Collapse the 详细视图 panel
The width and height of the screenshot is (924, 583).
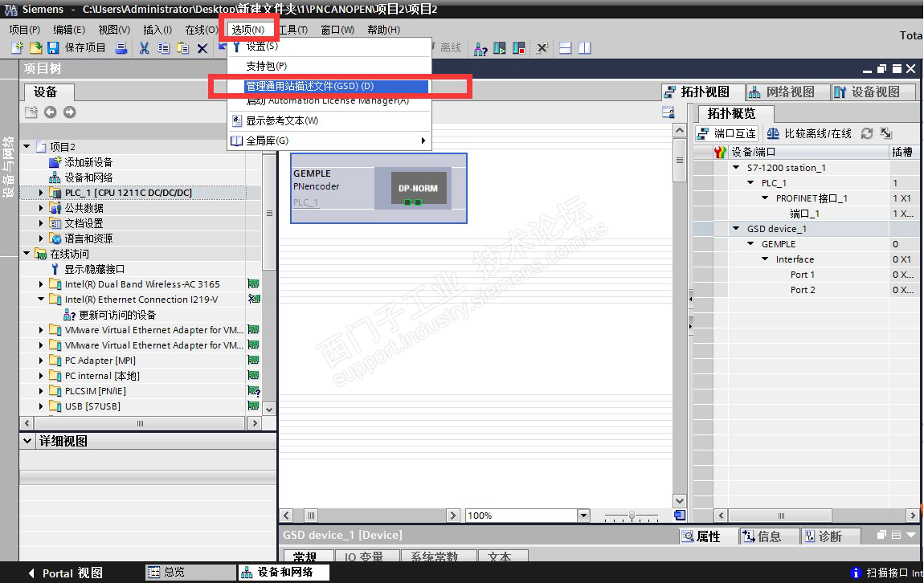[27, 441]
